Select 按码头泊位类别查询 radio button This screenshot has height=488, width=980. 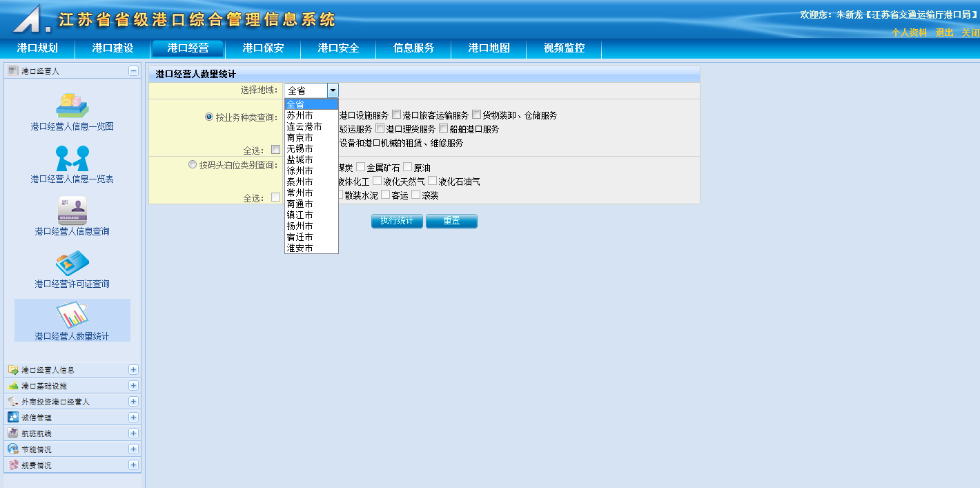click(x=193, y=164)
